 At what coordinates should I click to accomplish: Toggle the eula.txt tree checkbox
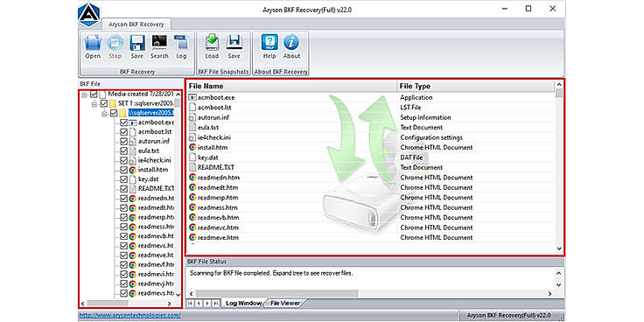(123, 150)
